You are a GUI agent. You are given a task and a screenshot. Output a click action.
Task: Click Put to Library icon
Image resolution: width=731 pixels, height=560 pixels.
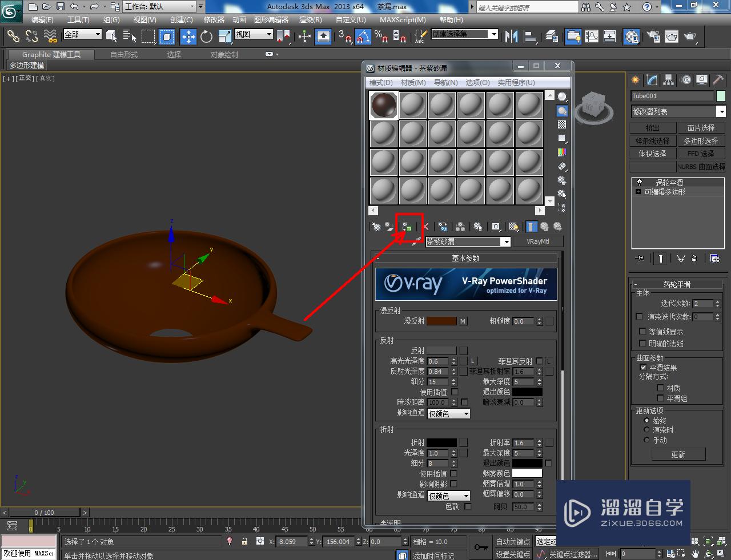point(478,227)
